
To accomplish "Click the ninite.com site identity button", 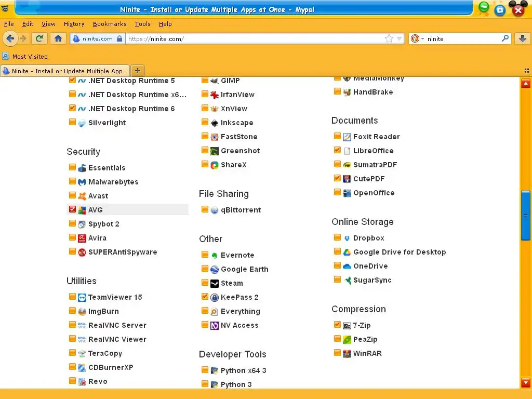I will 98,38.
